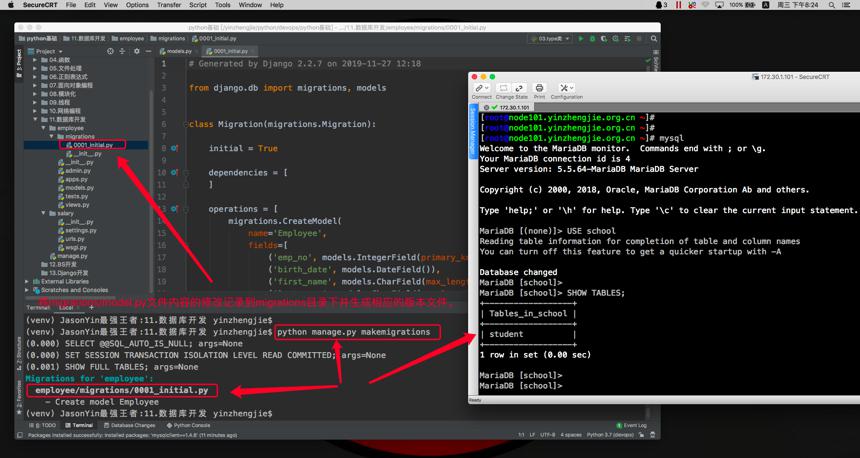
Task: Open the Python Console tool window
Action: (188, 425)
